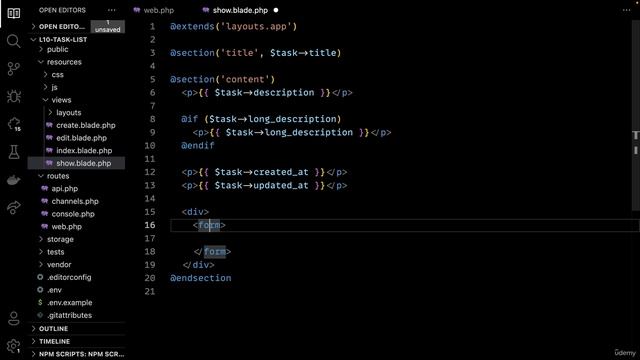This screenshot has width=640, height=360.
Task: Open Explorer panel more actions ellipsis
Action: [x=111, y=10]
